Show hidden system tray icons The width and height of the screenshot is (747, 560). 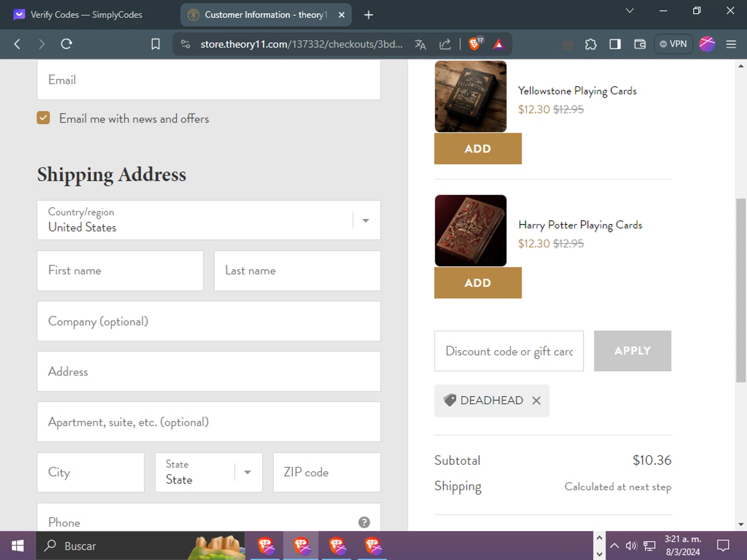615,546
